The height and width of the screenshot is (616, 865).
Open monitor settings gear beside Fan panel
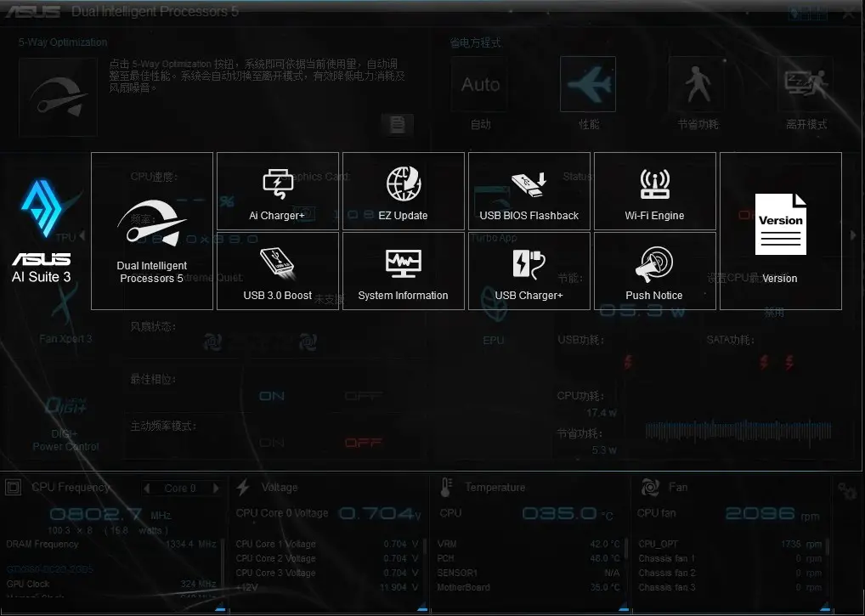tap(847, 490)
